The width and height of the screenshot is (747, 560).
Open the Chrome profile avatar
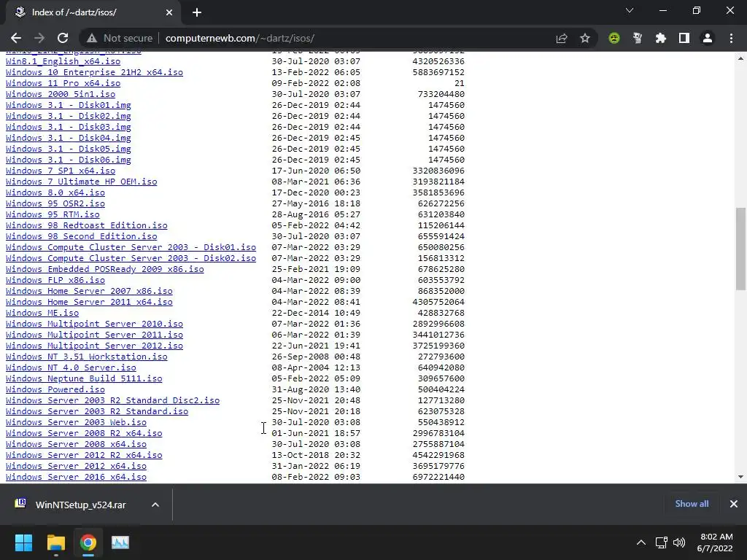[x=708, y=38]
